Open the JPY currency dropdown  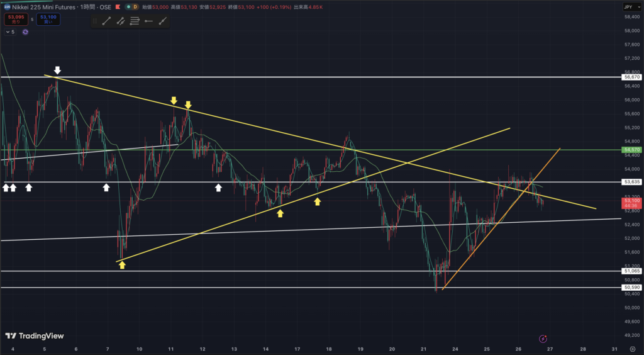coord(629,6)
